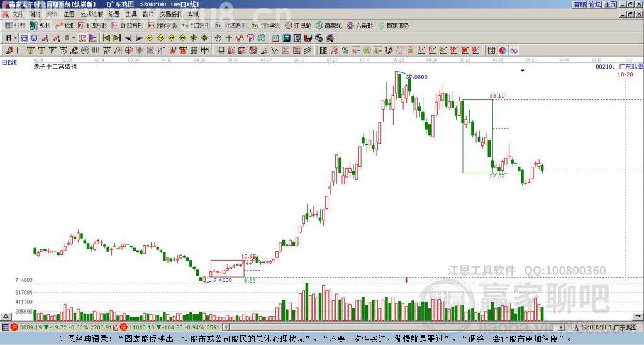Open the 工具 menu
This screenshot has height=345, width=644.
131,14
